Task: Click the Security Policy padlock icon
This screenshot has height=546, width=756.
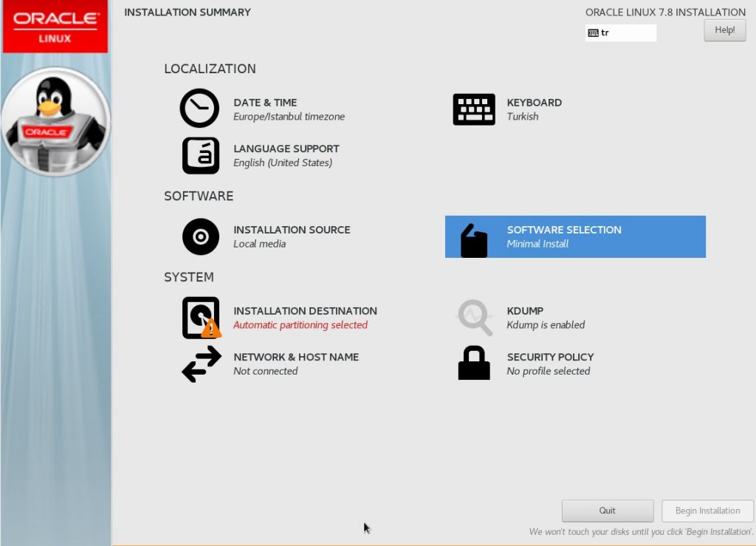Action: point(474,363)
